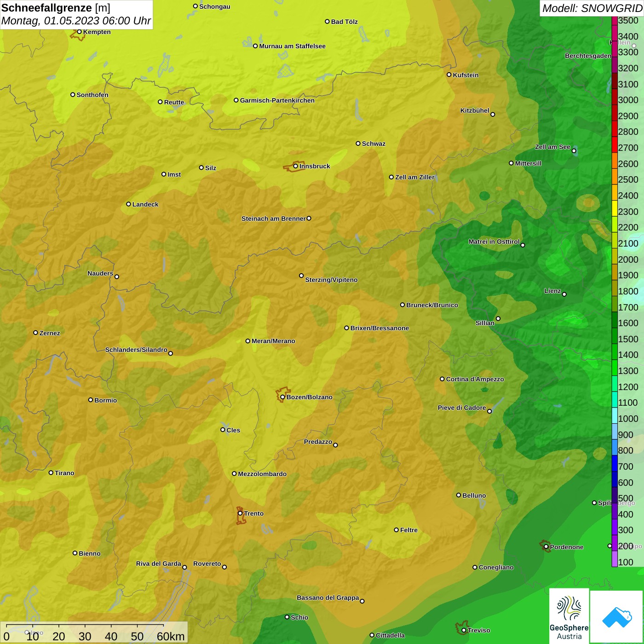Viewport: 644px width, 644px height.
Task: Click the 'Berchtesgaden' label
Action: (588, 56)
